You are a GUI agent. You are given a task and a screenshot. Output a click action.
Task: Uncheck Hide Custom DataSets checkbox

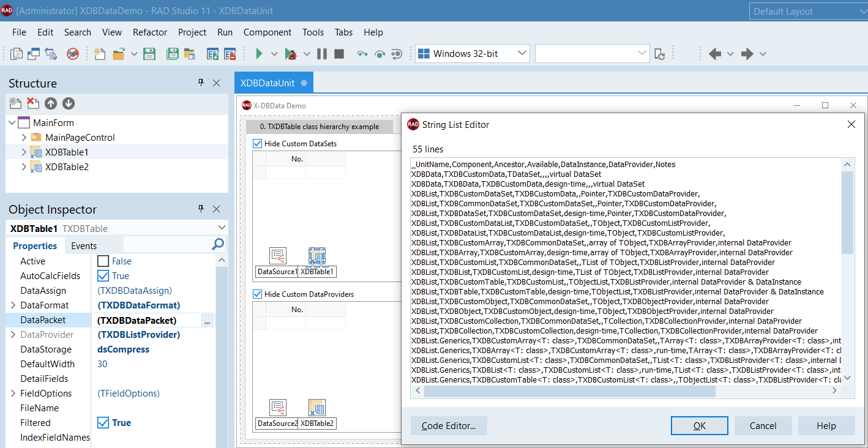pyautogui.click(x=257, y=144)
